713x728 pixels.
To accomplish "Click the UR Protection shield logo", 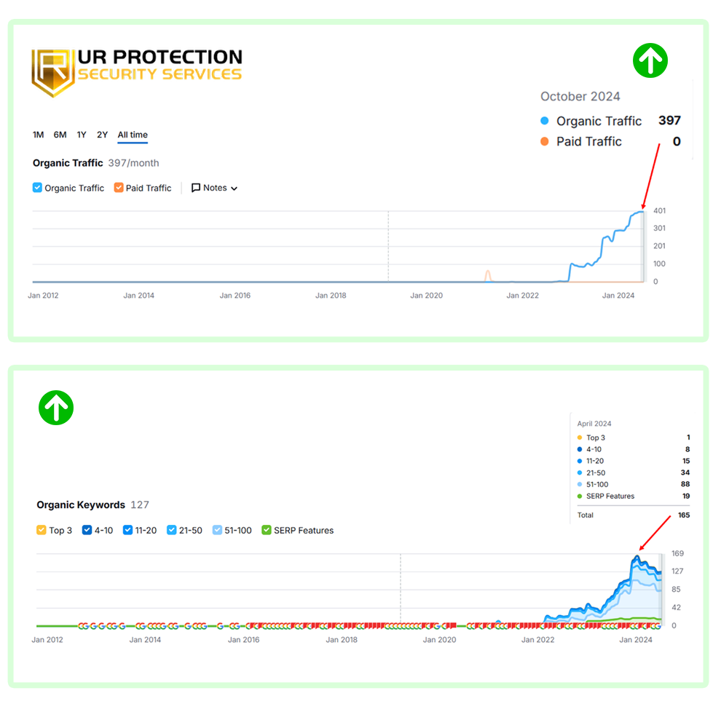I will click(x=53, y=72).
